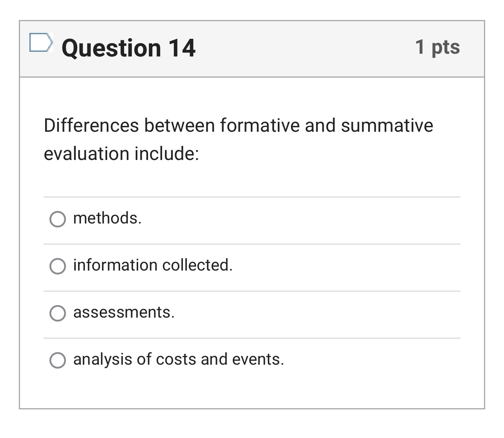Select the "information collected." radio button
Image resolution: width=504 pixels, height=438 pixels.
click(58, 267)
